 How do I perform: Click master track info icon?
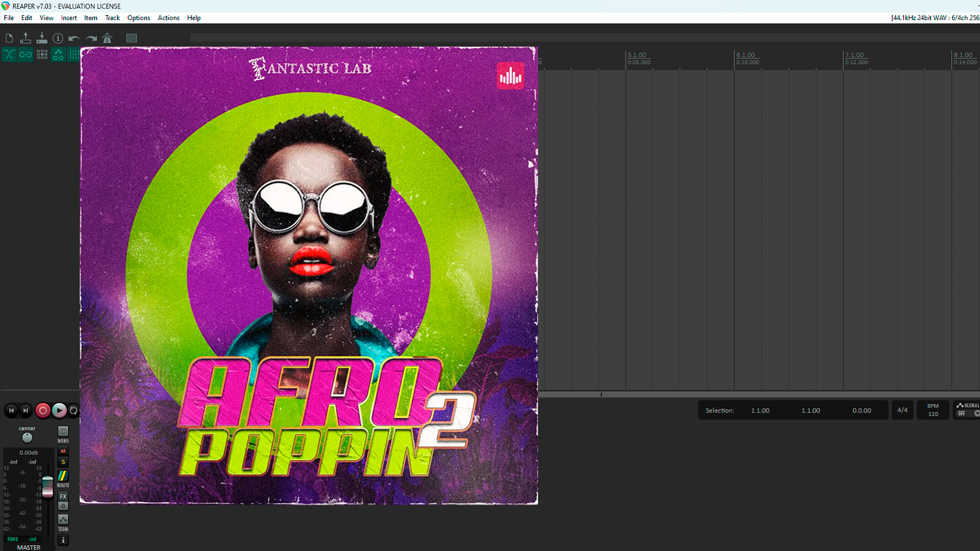tap(63, 540)
